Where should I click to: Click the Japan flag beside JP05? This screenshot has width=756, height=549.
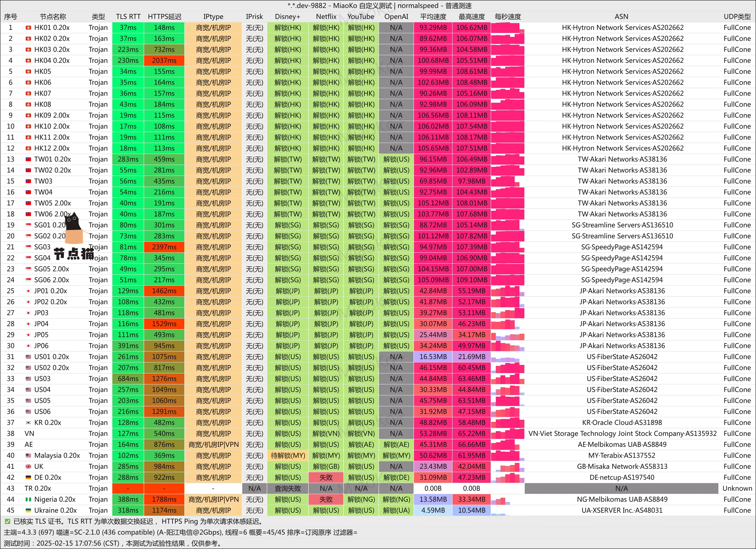tap(28, 335)
